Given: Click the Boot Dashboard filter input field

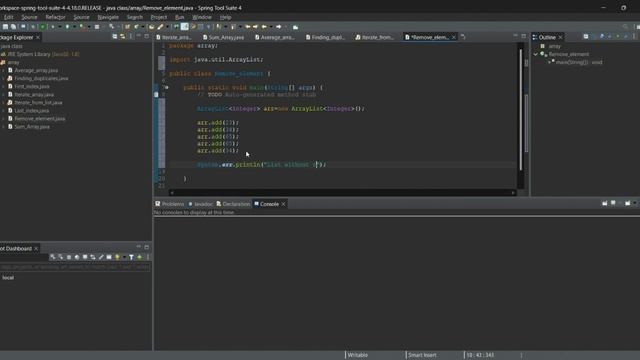Looking at the screenshot, I should coord(76,267).
